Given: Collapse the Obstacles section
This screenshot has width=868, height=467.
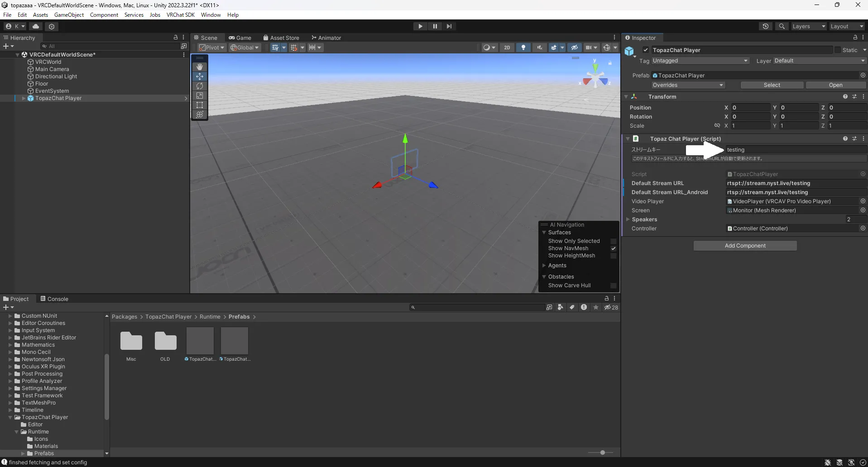Looking at the screenshot, I should [x=544, y=277].
